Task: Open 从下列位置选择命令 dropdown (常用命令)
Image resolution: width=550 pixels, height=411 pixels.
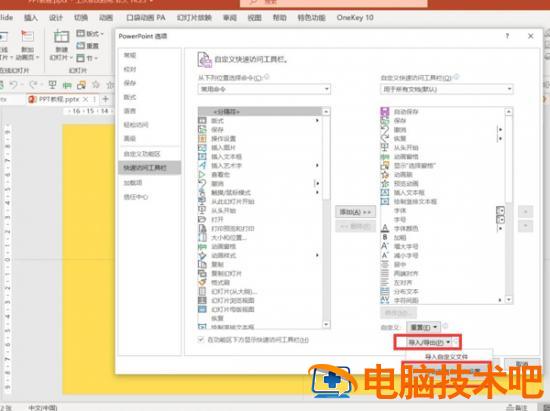Action: point(264,89)
